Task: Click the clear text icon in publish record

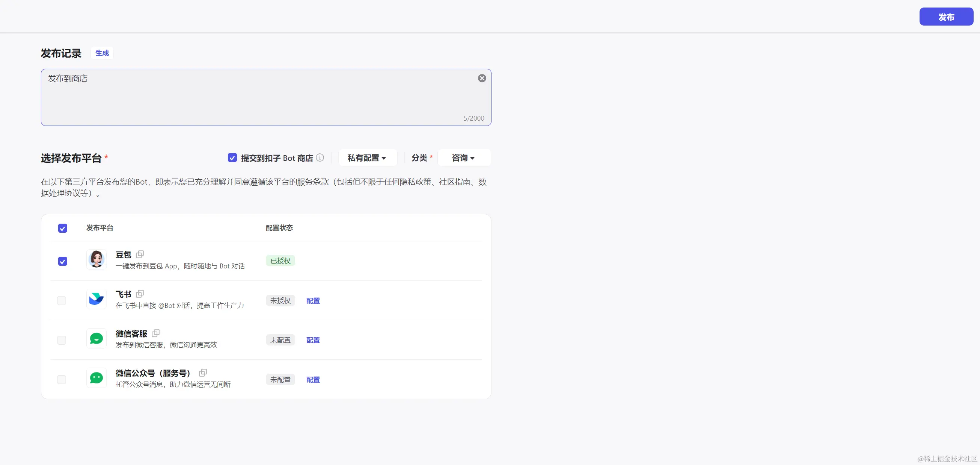Action: click(482, 78)
